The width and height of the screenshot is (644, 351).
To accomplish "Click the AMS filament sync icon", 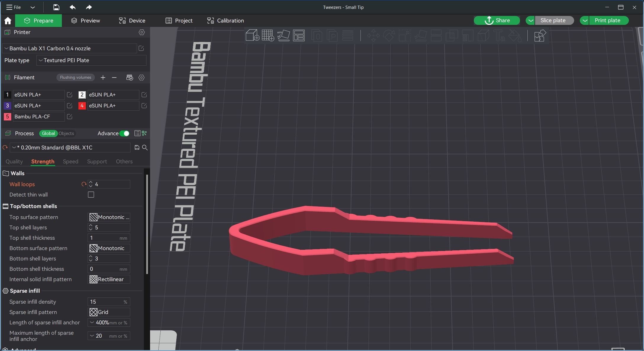I will (x=130, y=78).
